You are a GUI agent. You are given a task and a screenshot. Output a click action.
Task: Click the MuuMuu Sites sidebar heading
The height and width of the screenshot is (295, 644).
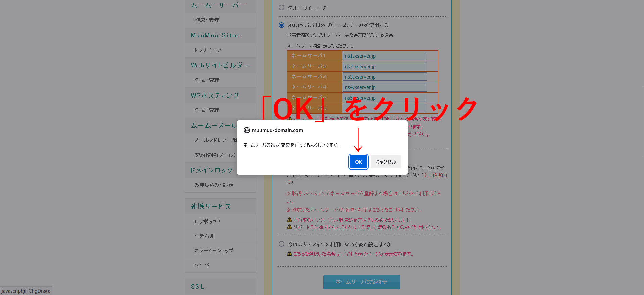pyautogui.click(x=215, y=35)
